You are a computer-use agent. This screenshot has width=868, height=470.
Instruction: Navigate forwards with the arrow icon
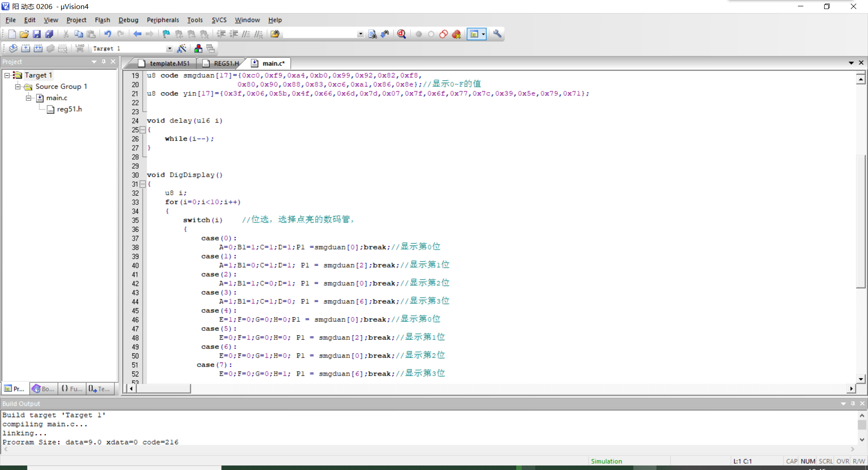pos(150,34)
